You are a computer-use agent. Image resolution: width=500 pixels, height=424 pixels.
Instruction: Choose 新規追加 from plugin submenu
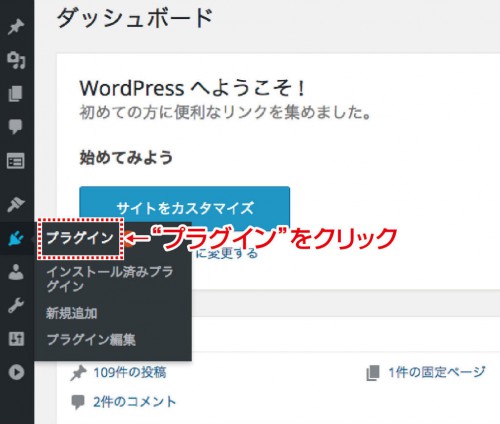pos(72,313)
